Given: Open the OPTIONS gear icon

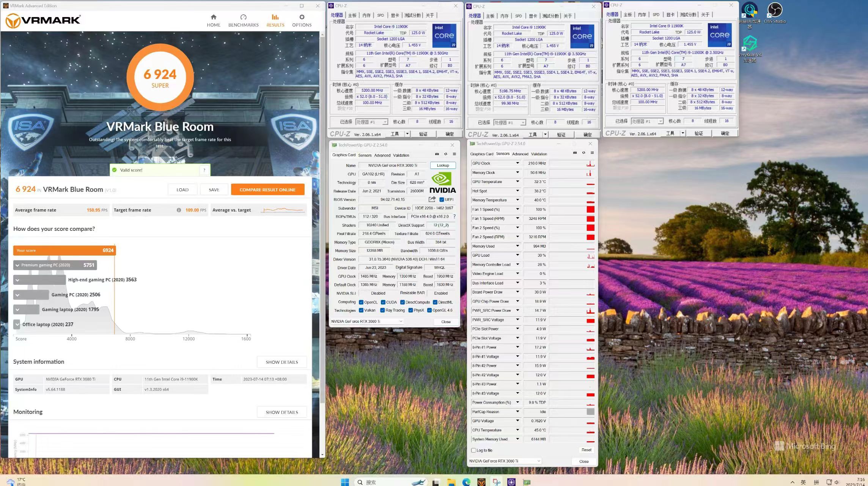Looking at the screenshot, I should pyautogui.click(x=302, y=17).
